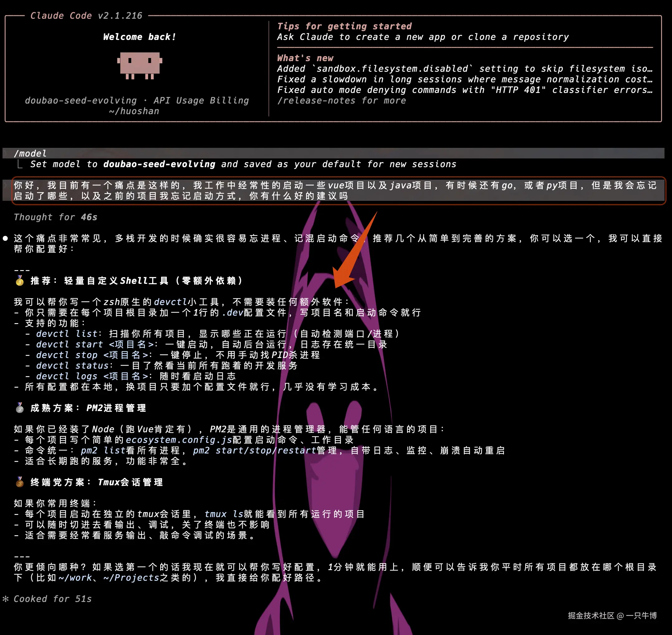The width and height of the screenshot is (672, 635).
Task: Click ecosystem.config.js in the PM2 section
Action: click(x=179, y=440)
